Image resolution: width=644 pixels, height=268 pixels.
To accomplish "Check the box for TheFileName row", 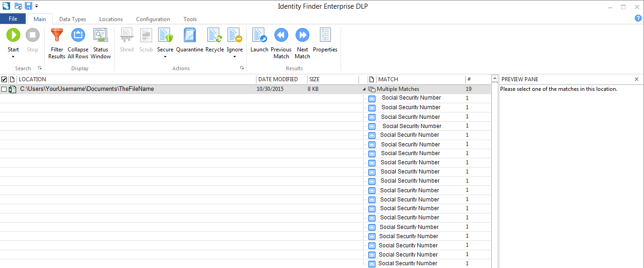I will 4,89.
